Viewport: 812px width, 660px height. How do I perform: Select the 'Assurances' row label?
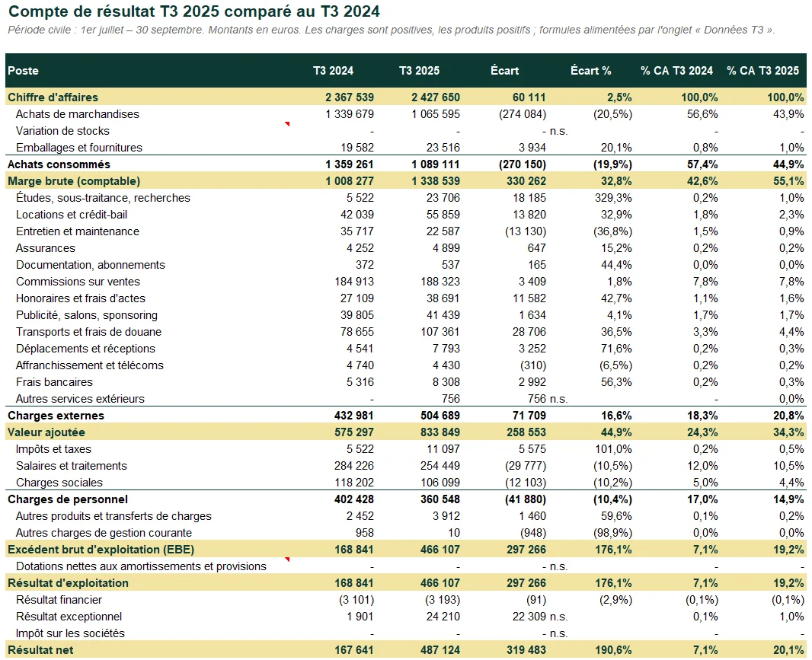pyautogui.click(x=46, y=248)
